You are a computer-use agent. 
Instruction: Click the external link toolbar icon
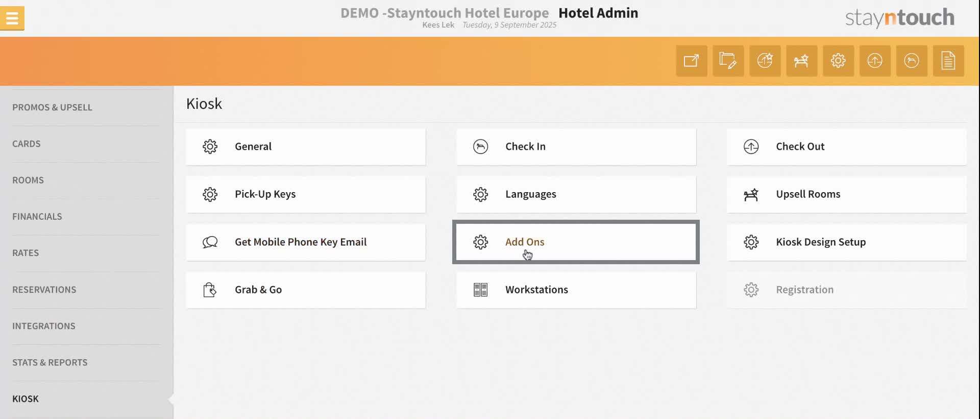[x=692, y=61]
